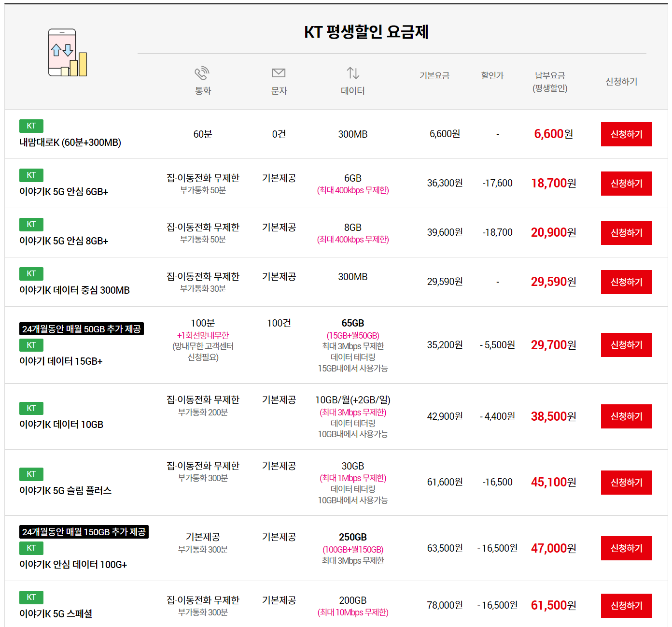
Task: Apply for 이야기K 5G 스페셜 61,500원 plan
Action: 626,606
